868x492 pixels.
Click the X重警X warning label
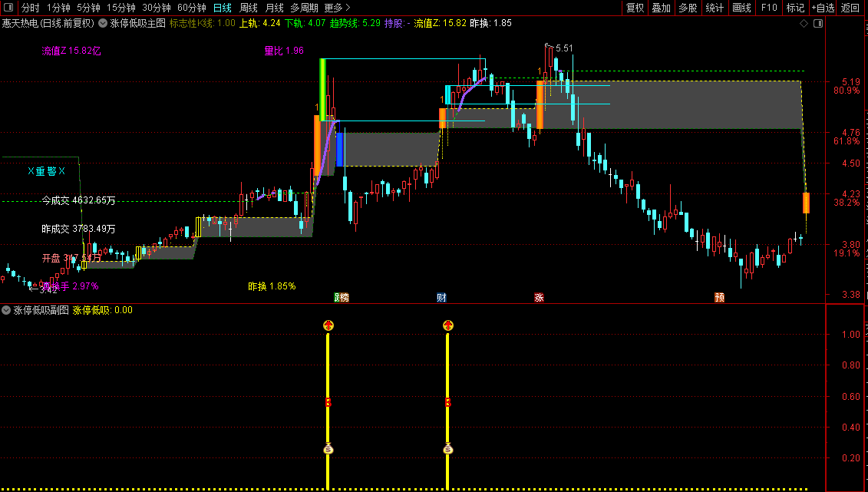47,172
